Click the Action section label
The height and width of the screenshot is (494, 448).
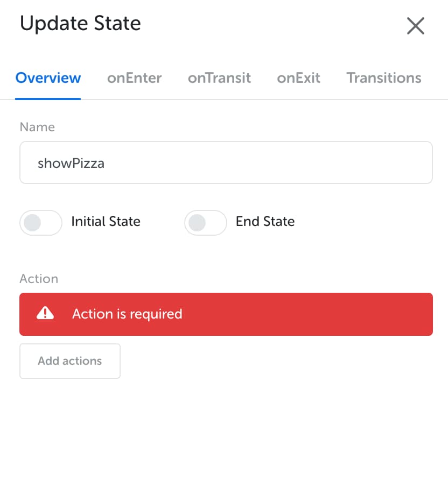(39, 279)
